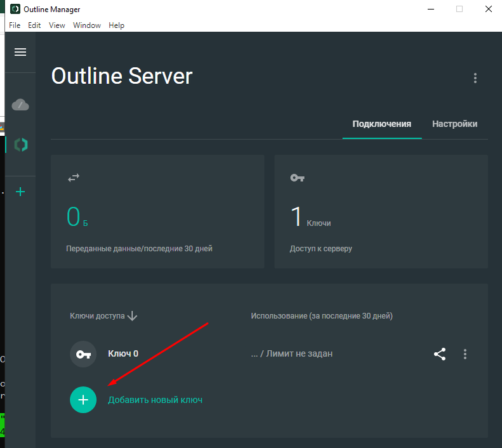Select the Outline server icon in sidebar
502x448 pixels.
[21, 145]
